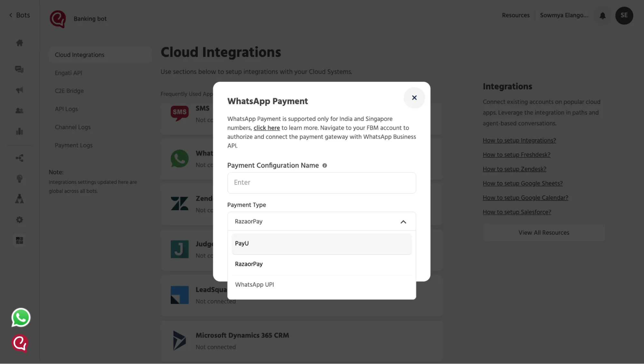This screenshot has width=644, height=364.
Task: Click the 'click here' link in dialog
Action: click(266, 128)
